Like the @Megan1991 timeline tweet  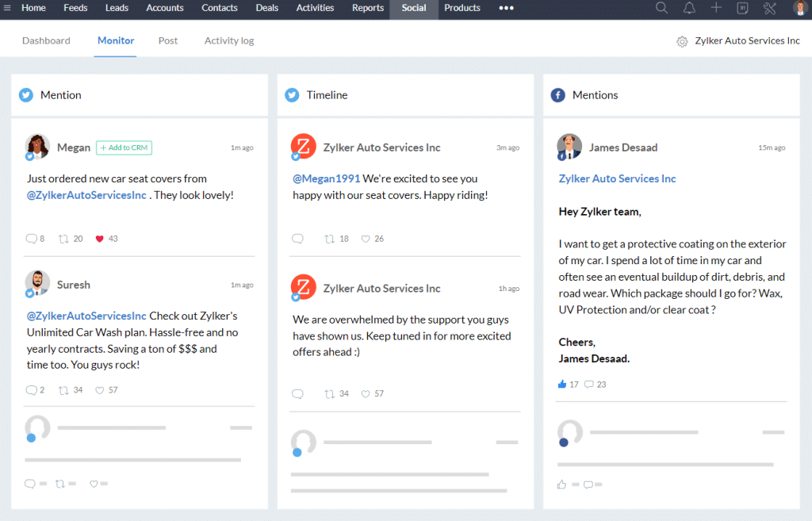(366, 239)
